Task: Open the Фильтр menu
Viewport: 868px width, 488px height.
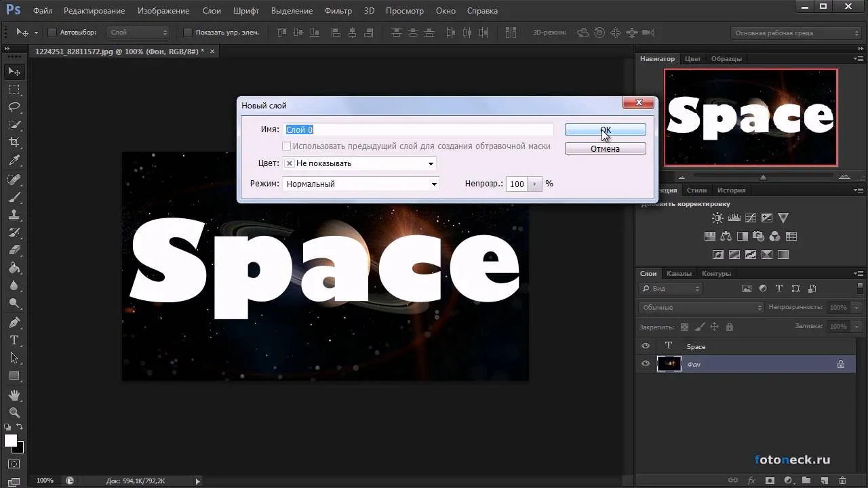Action: [x=338, y=11]
